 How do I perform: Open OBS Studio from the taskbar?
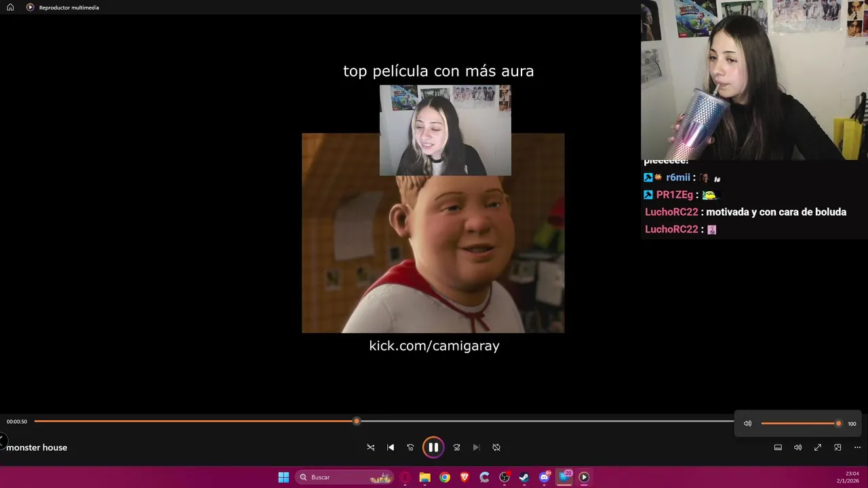pyautogui.click(x=505, y=477)
